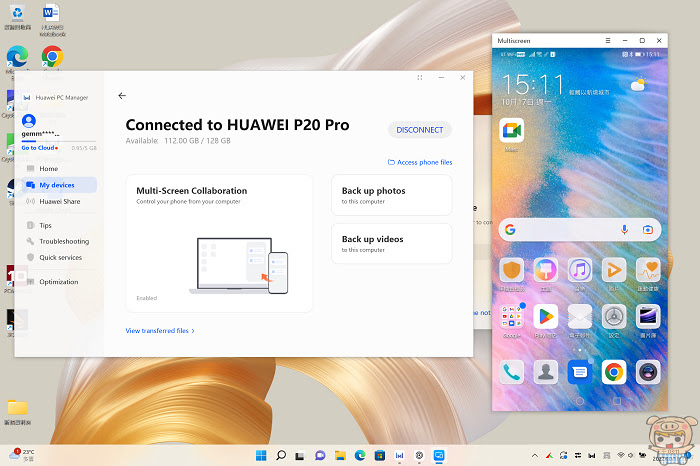Click the Back up photos card
Screen dimensions: 700x466
pyautogui.click(x=392, y=195)
